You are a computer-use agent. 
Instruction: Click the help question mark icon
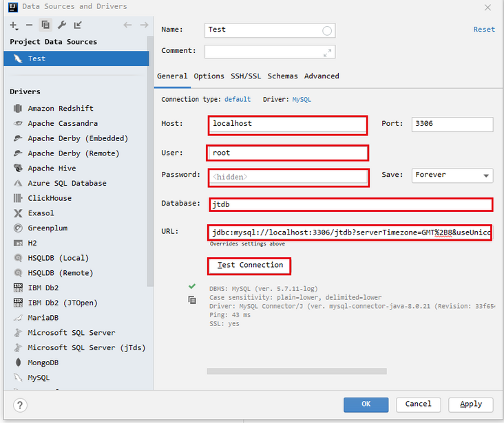click(20, 404)
